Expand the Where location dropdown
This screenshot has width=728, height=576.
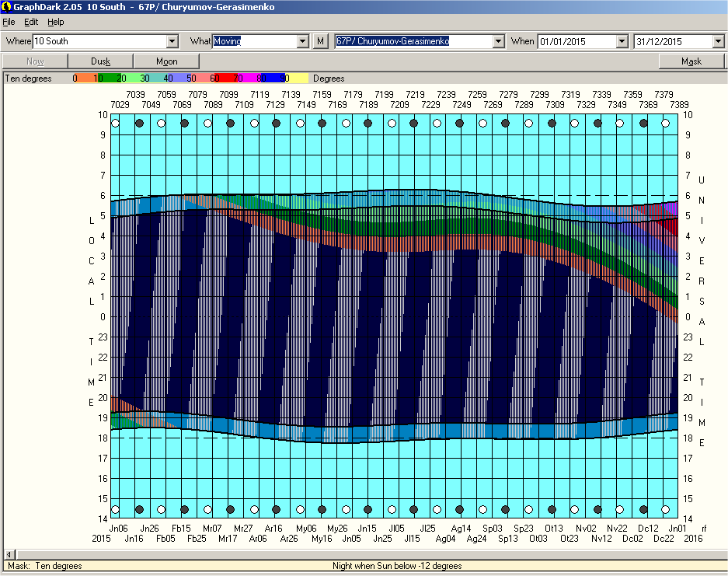[x=172, y=41]
